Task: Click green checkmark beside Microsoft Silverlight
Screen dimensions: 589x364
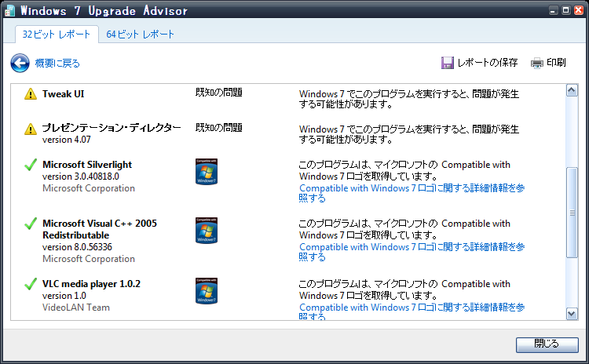Action: 31,165
